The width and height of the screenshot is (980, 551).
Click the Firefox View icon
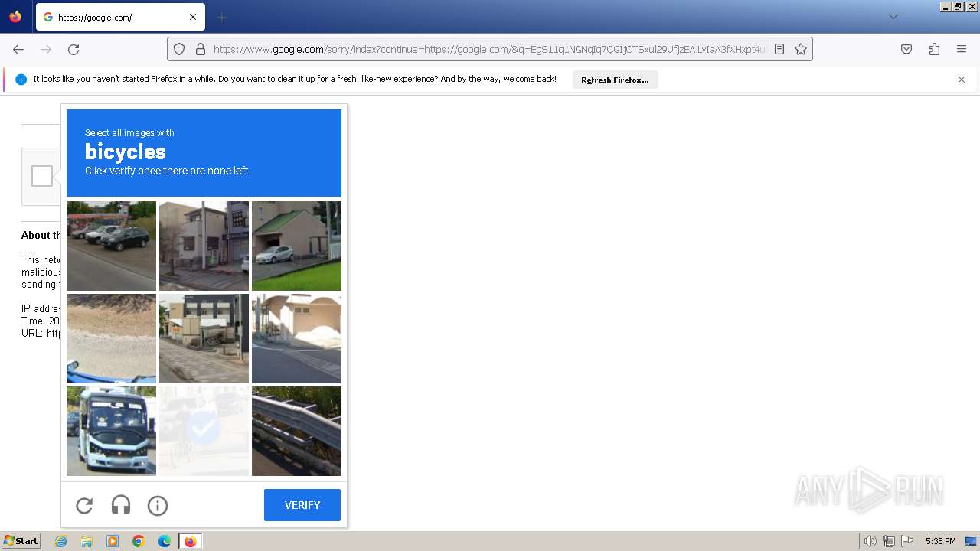[15, 17]
